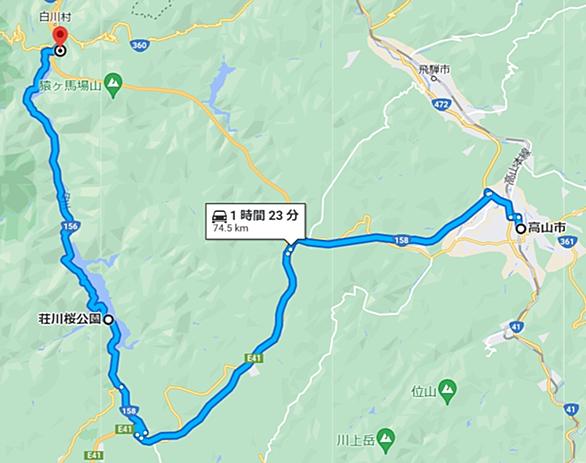The width and height of the screenshot is (586, 463).
Task: Click the route 472 highway shield
Action: [x=441, y=104]
